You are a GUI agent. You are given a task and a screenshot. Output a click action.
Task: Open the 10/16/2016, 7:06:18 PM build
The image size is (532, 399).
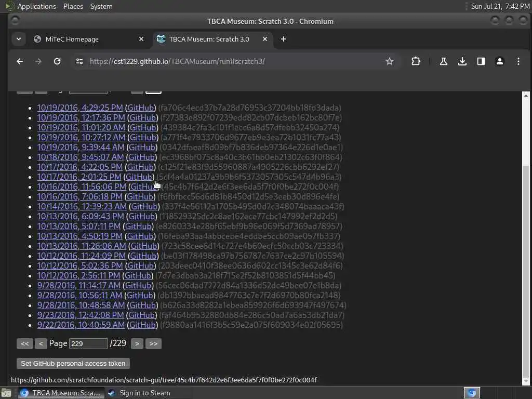coord(79,196)
